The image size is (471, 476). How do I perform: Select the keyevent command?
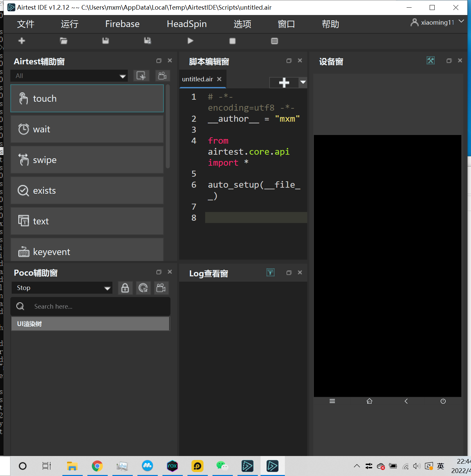(x=87, y=250)
